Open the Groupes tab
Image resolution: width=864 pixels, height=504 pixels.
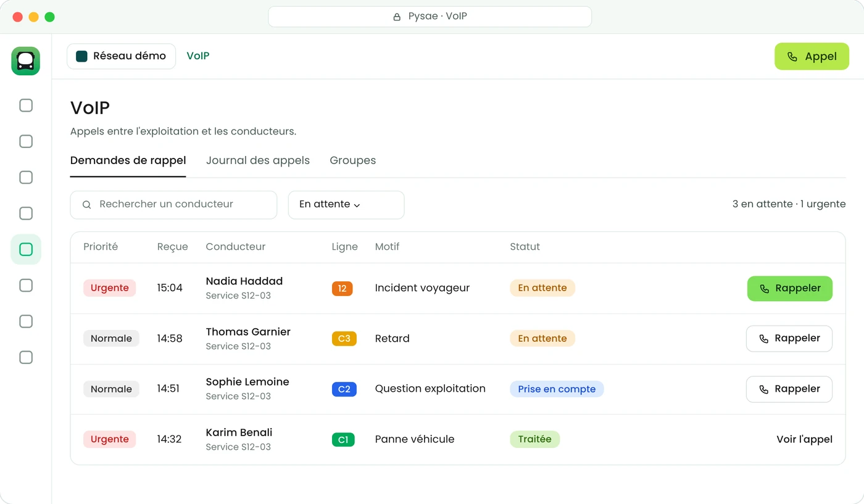(x=352, y=160)
